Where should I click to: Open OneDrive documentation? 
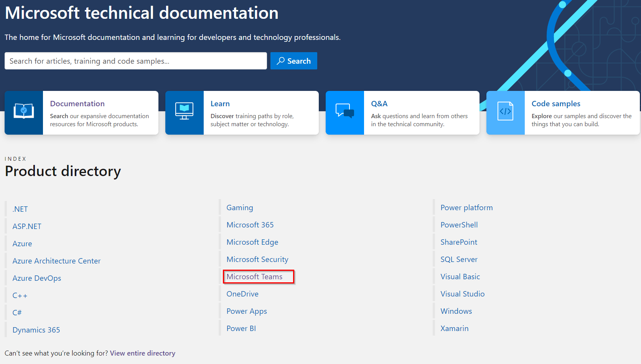click(242, 294)
